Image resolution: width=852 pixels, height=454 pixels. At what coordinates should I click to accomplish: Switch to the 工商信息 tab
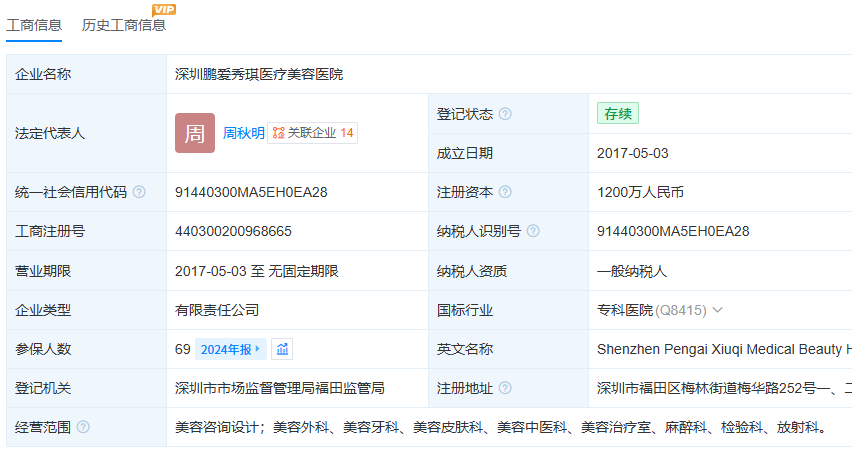[34, 25]
